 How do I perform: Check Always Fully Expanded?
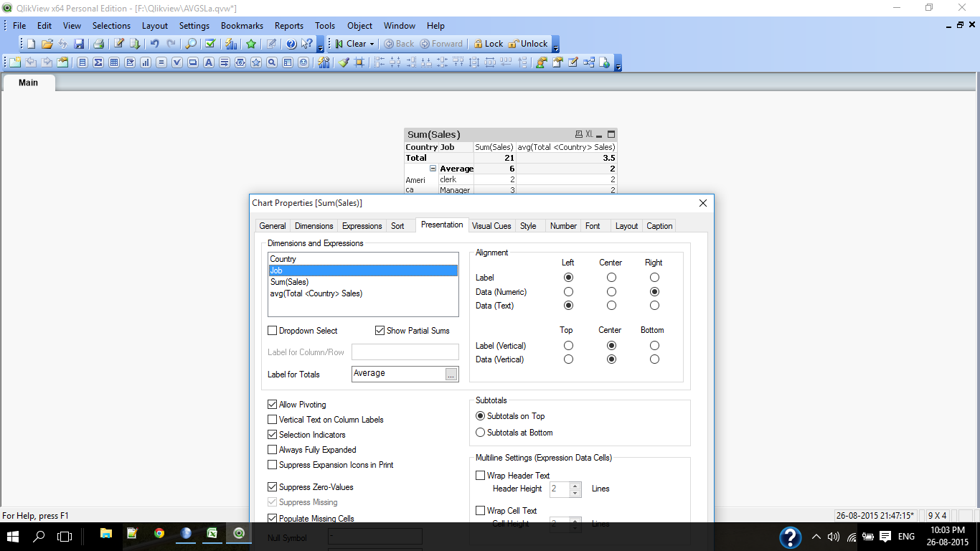(272, 450)
